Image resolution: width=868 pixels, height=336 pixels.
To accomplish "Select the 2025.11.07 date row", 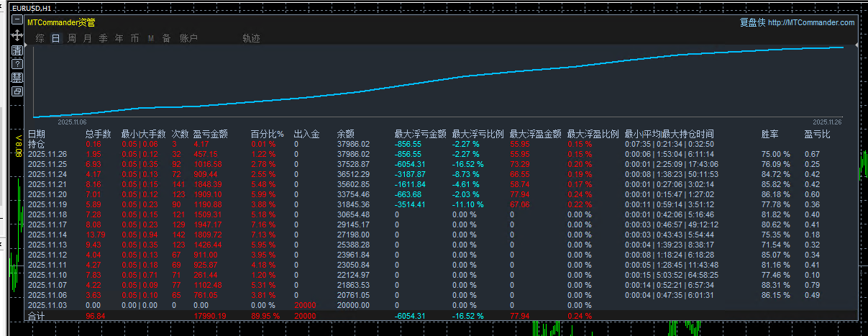I will 47,285.
